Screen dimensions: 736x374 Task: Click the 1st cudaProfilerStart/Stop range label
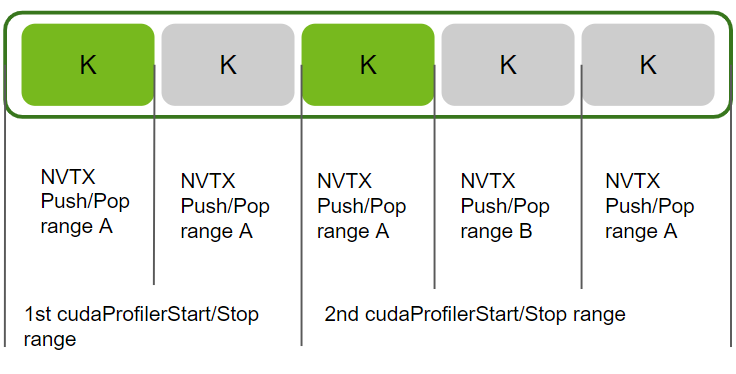[141, 326]
